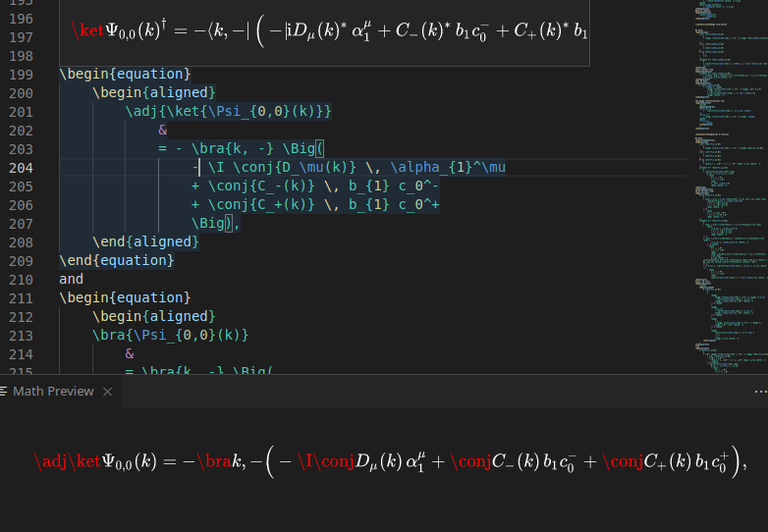Open the Math Preview panel more actions menu

point(760,392)
